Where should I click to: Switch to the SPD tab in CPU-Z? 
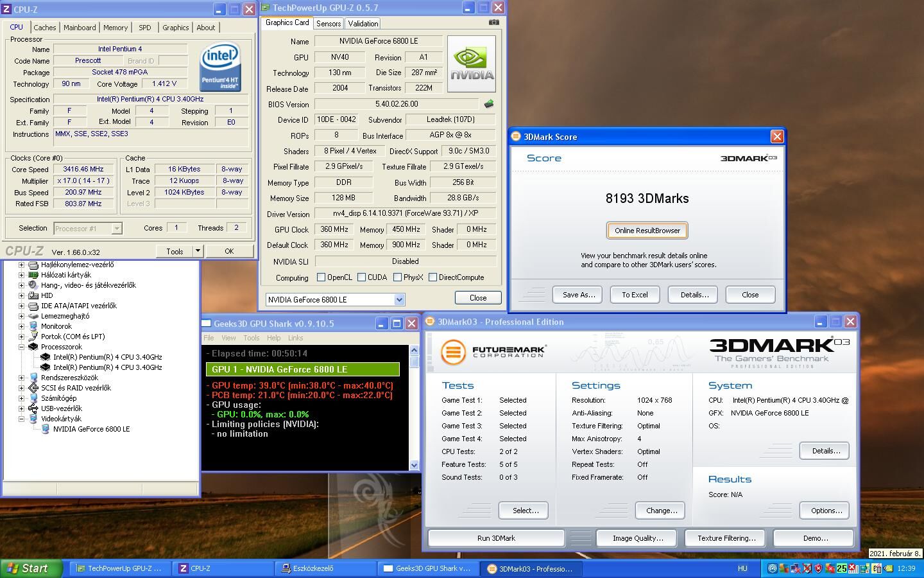point(145,28)
